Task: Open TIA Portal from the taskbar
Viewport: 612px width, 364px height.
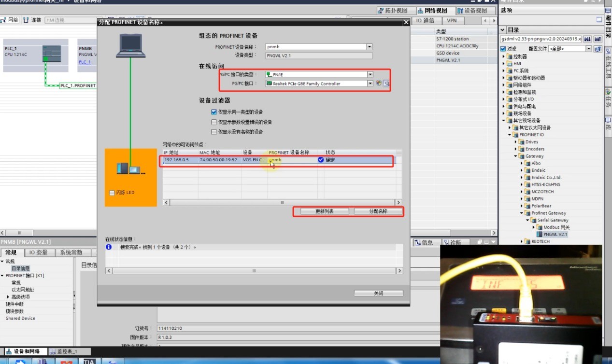Action: click(x=89, y=361)
